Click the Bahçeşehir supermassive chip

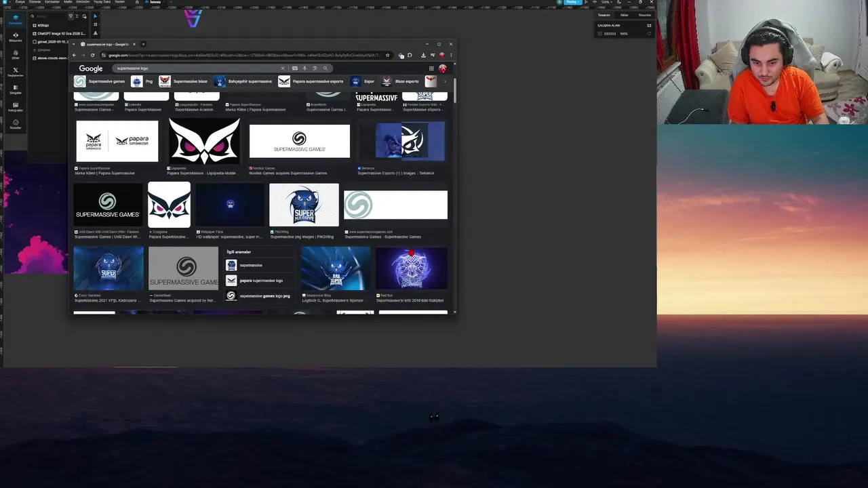click(x=243, y=81)
